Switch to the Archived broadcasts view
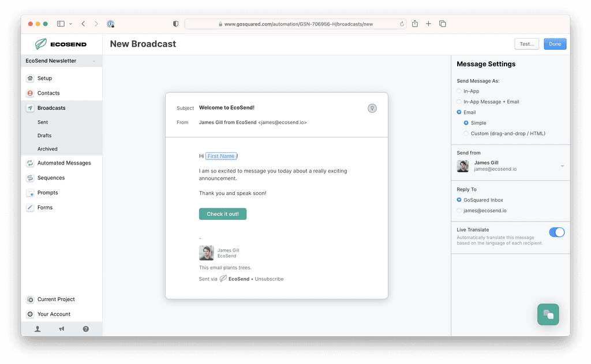591x364 pixels. coord(47,149)
